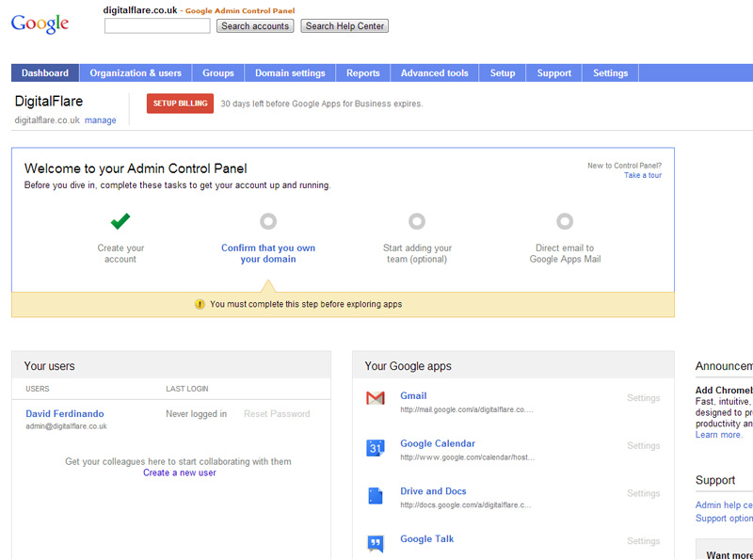This screenshot has width=753, height=560.
Task: Click Reset Password for David Ferdinando
Action: [277, 413]
